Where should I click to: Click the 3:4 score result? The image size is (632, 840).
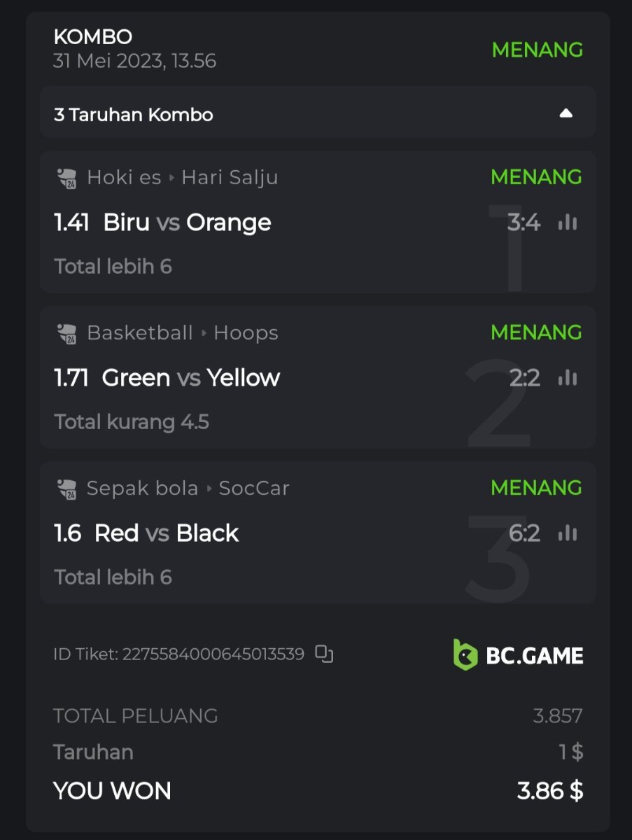point(524,223)
